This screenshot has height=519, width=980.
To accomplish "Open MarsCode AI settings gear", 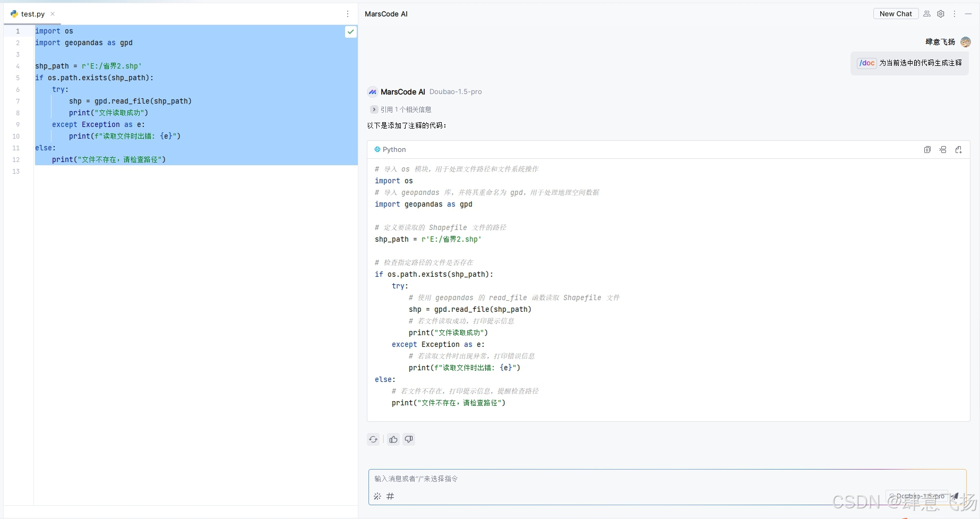I will click(941, 14).
